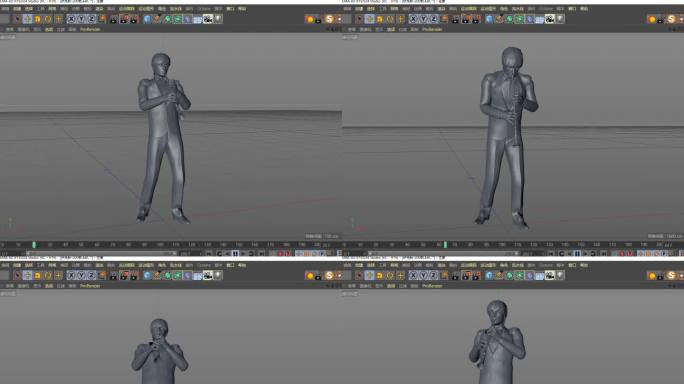Toggle Z axis lock in the bottom-right panel

[434, 276]
